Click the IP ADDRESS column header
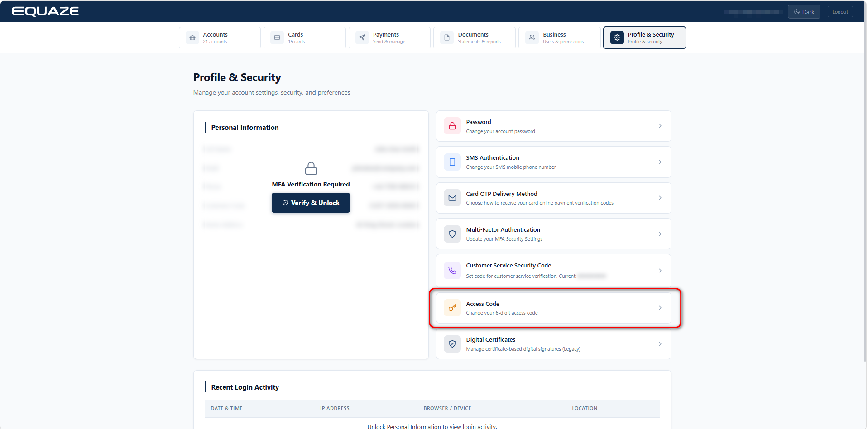 pos(335,408)
